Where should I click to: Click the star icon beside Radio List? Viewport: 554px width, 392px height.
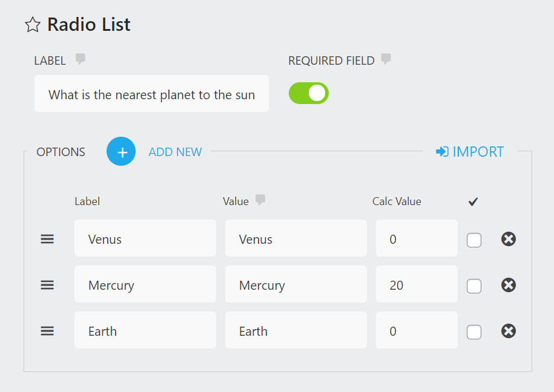tap(33, 25)
